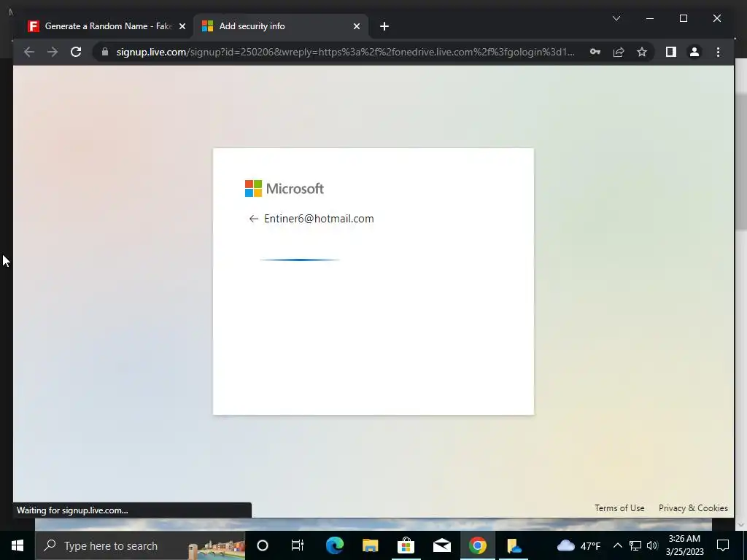Close the Generate a Random Name tab
This screenshot has height=560, width=747.
182,26
